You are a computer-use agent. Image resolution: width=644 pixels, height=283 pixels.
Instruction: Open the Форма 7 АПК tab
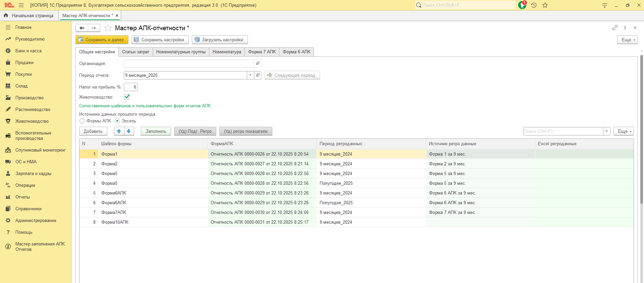coord(262,52)
